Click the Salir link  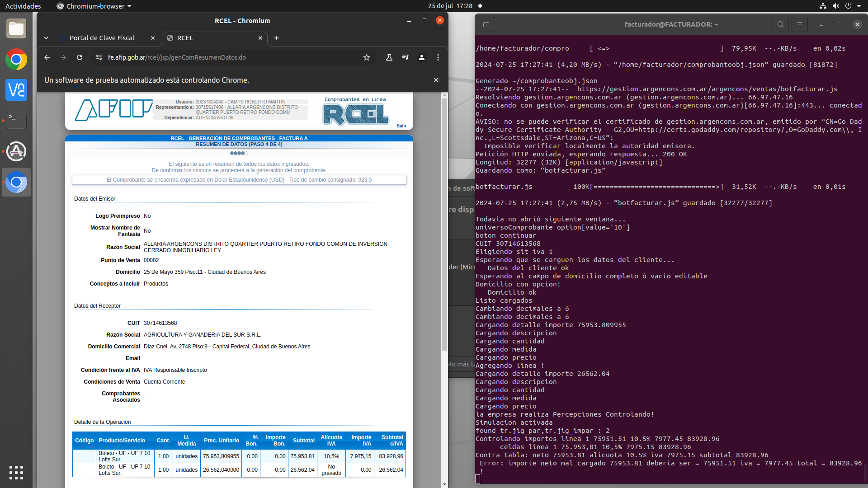click(401, 126)
